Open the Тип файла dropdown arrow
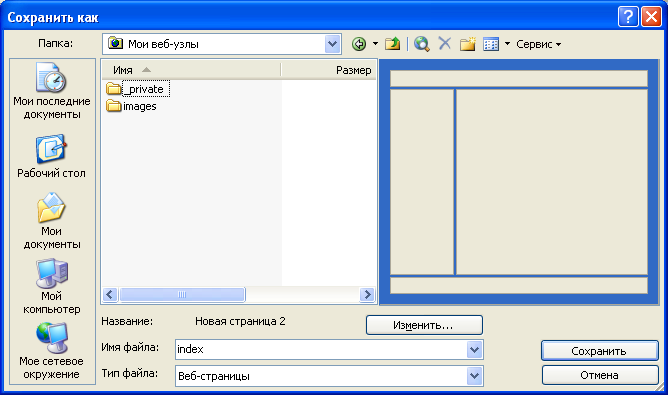Image resolution: width=668 pixels, height=395 pixels. point(474,376)
